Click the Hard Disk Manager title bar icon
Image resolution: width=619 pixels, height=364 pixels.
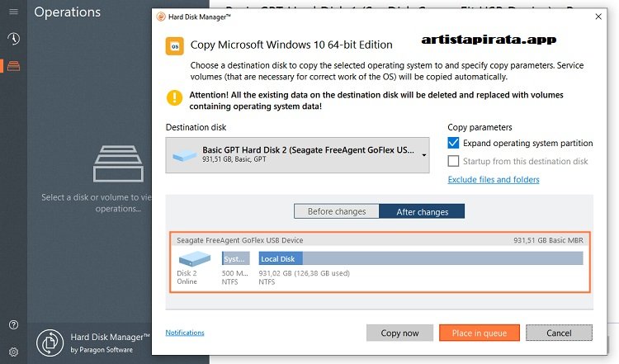[x=161, y=17]
